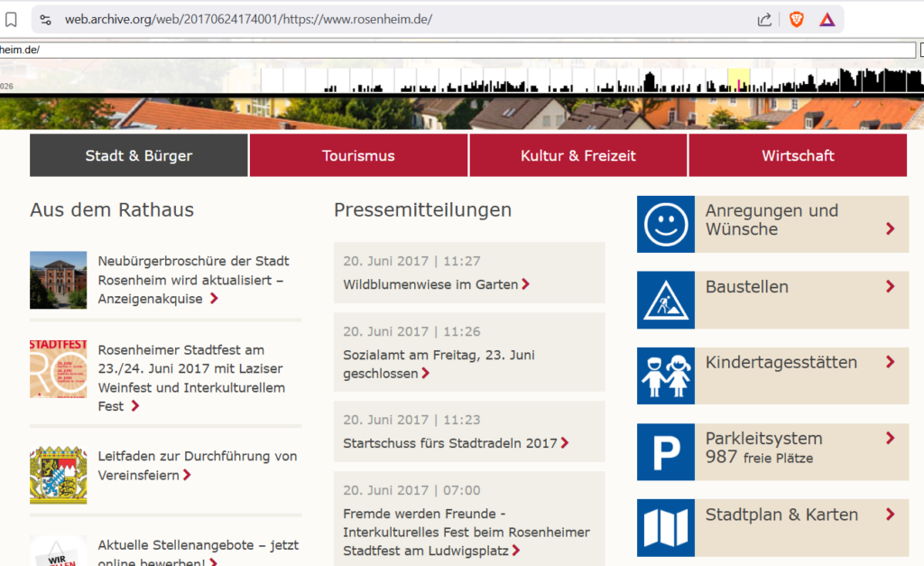The height and width of the screenshot is (566, 924).
Task: Open Wildblumenwiese im Garten press release
Action: pyautogui.click(x=430, y=284)
